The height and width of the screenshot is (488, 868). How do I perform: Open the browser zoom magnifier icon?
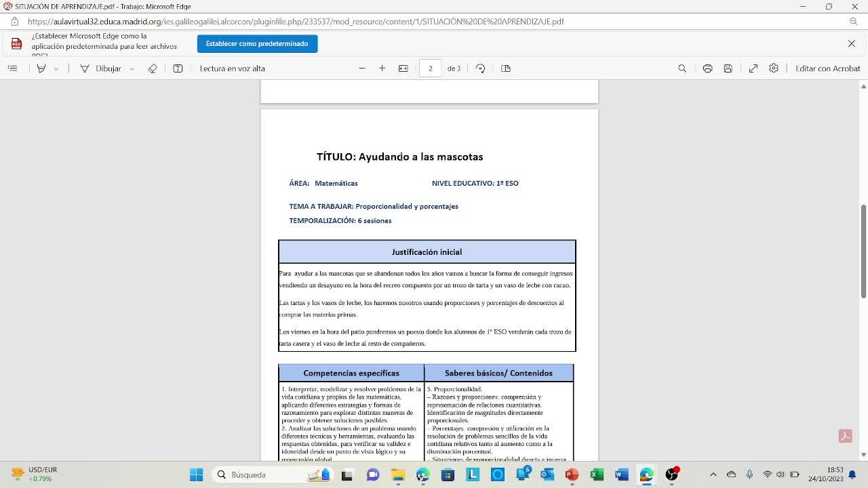(854, 22)
